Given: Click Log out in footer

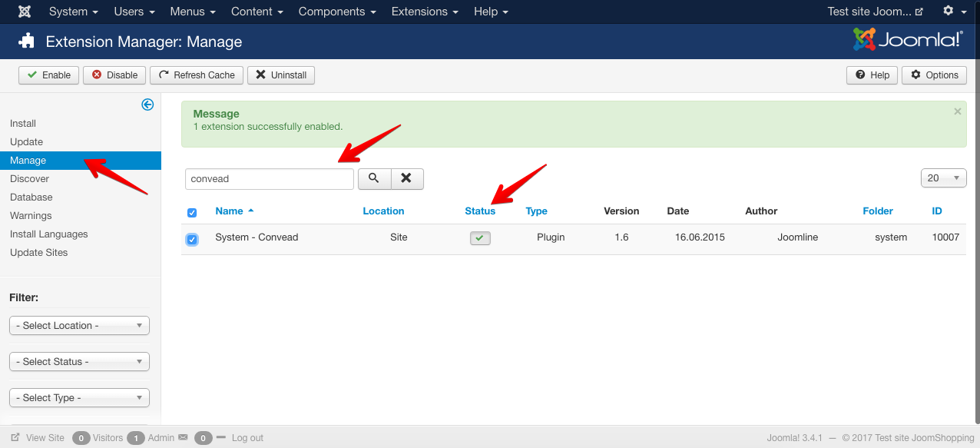Looking at the screenshot, I should tap(247, 438).
